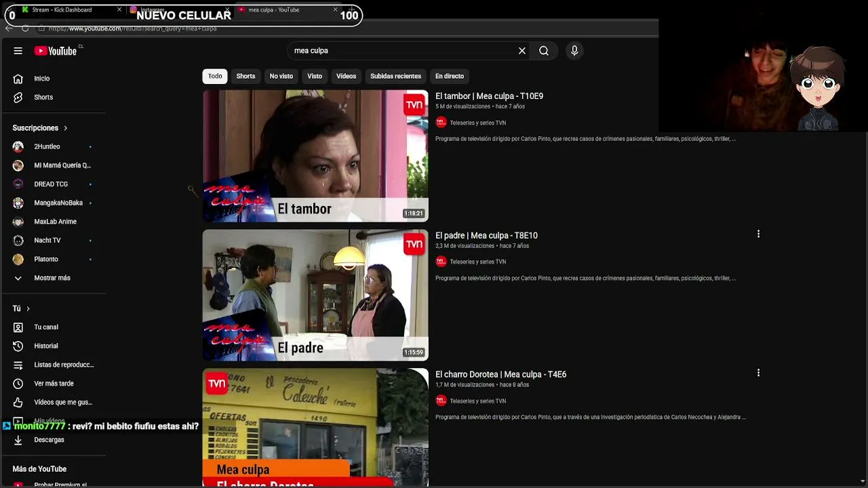Click the Historial clock icon
The image size is (868, 488).
pyautogui.click(x=18, y=346)
